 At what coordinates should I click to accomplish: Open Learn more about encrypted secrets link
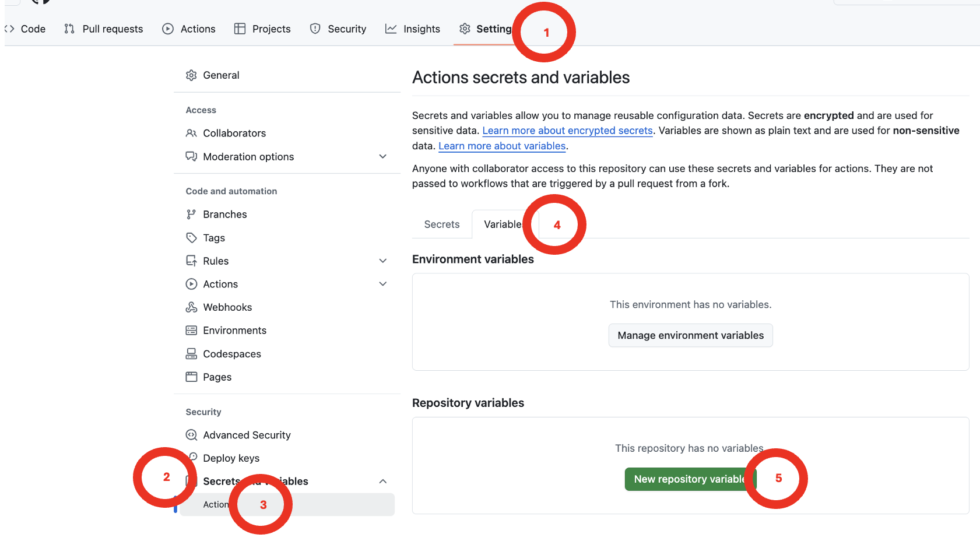[x=567, y=131]
